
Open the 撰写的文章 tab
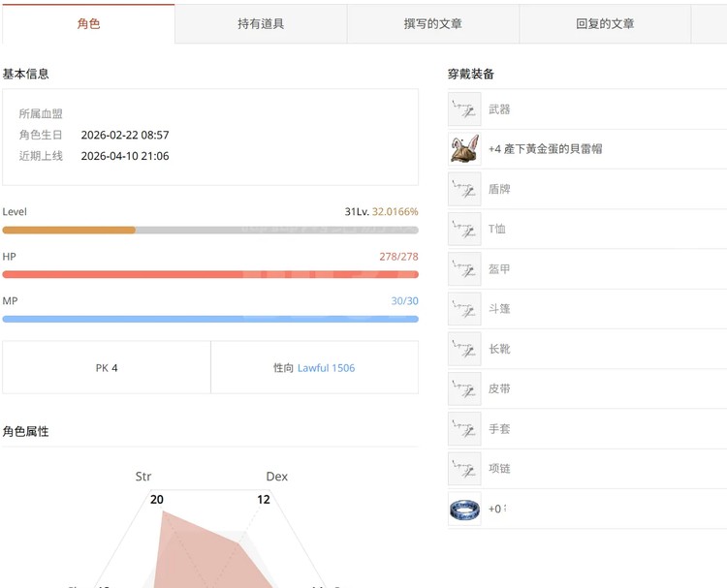pyautogui.click(x=432, y=23)
